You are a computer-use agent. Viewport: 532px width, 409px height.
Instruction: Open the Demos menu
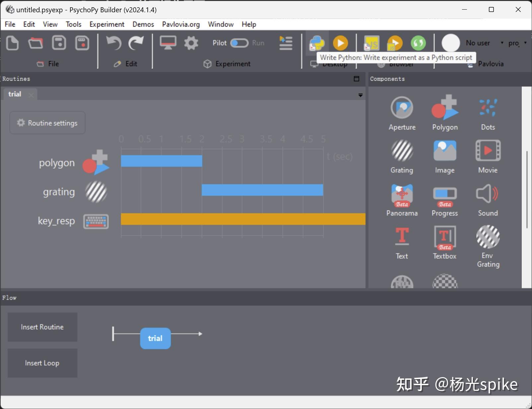pyautogui.click(x=143, y=24)
